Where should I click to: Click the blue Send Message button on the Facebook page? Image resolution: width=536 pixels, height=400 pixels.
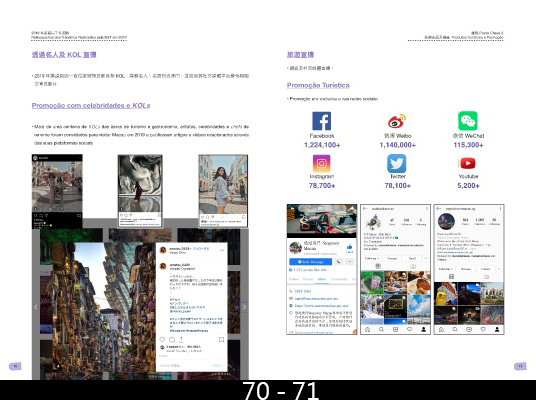(x=310, y=262)
